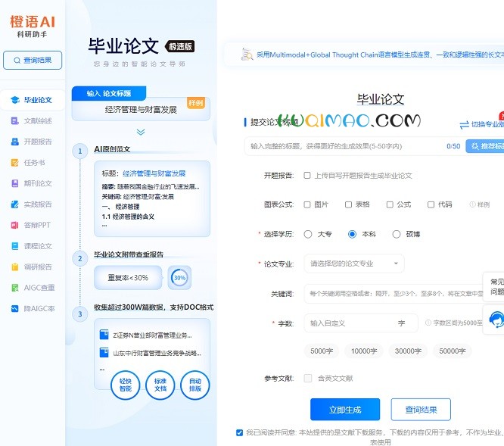504x446 pixels.
Task: Click the 开题报告 sidebar icon
Action: (15, 142)
